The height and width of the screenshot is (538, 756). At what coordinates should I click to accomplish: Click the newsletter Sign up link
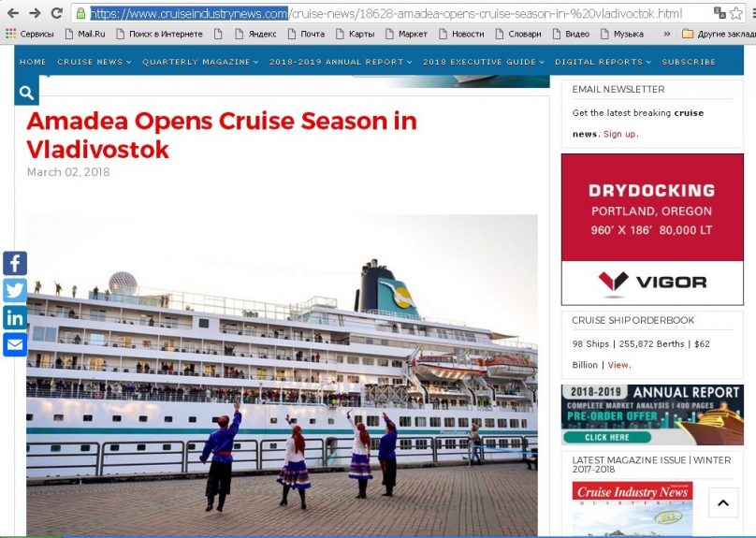pyautogui.click(x=620, y=134)
